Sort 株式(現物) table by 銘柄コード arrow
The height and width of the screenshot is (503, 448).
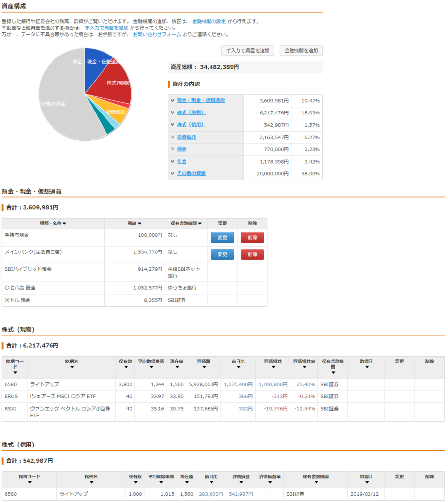15,373
